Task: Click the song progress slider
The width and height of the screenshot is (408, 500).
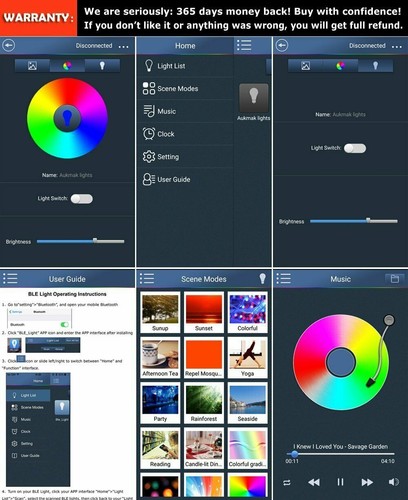Action: pyautogui.click(x=340, y=454)
